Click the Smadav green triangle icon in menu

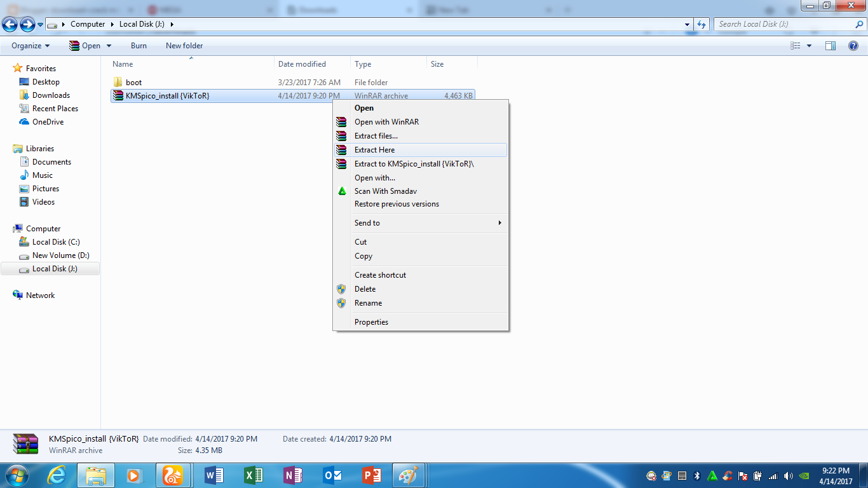point(342,191)
